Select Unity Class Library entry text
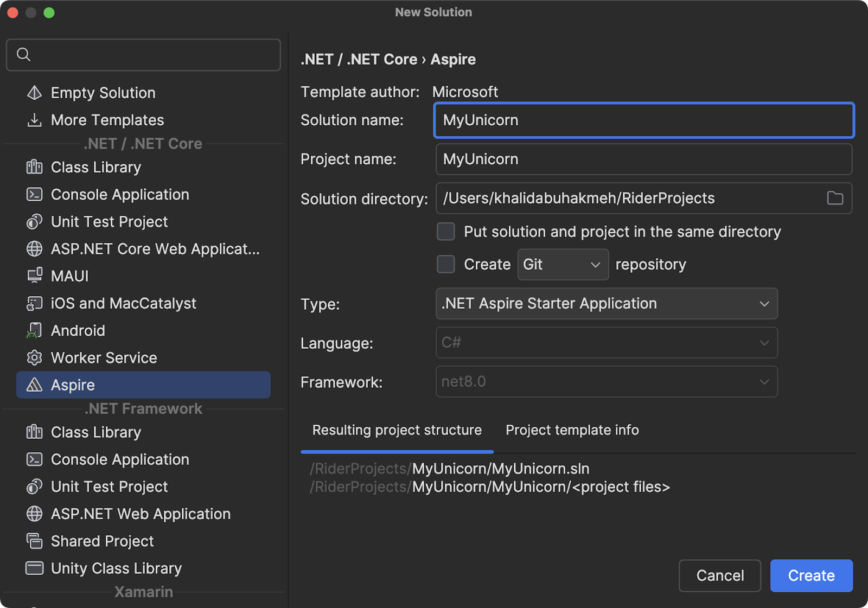The width and height of the screenshot is (868, 608). [117, 568]
